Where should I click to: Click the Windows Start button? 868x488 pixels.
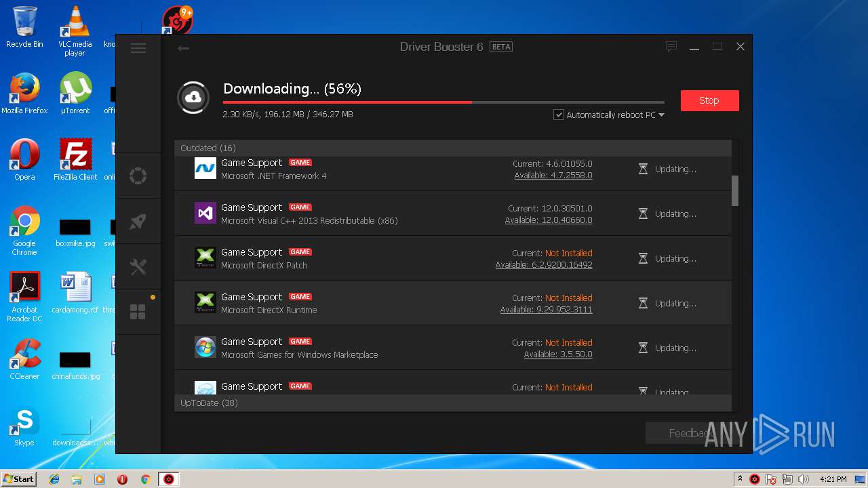tap(19, 479)
